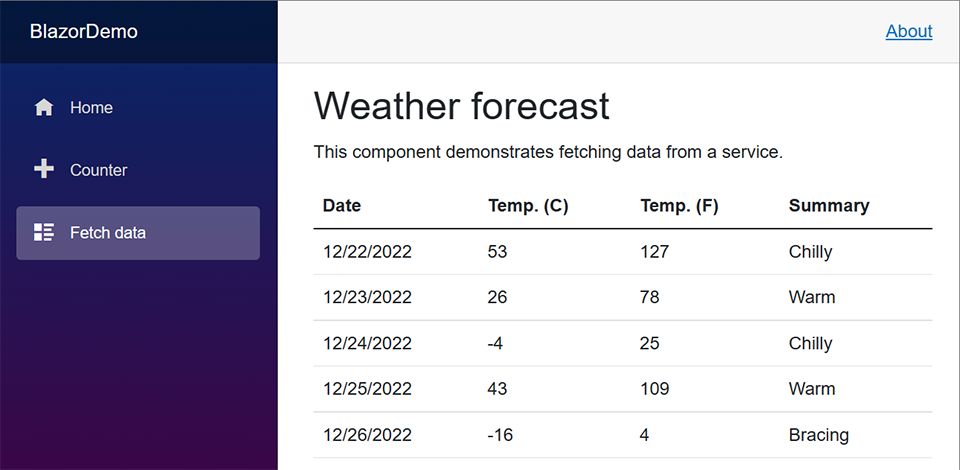The image size is (960, 470).
Task: Click the Weather forecast heading
Action: [461, 106]
